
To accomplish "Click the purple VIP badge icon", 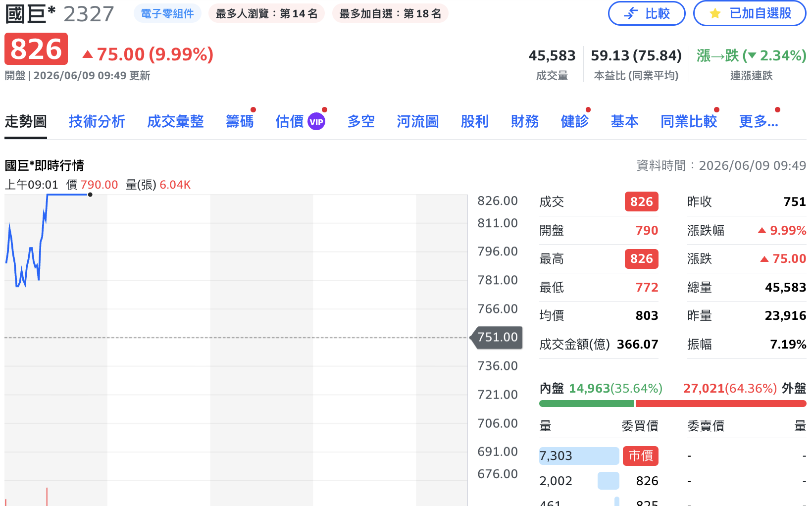I will coord(316,122).
